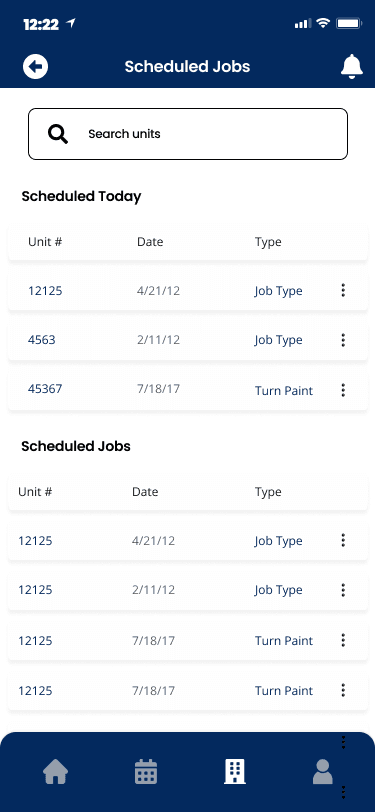Open the profile person tab icon
The width and height of the screenshot is (375, 812).
point(323,772)
